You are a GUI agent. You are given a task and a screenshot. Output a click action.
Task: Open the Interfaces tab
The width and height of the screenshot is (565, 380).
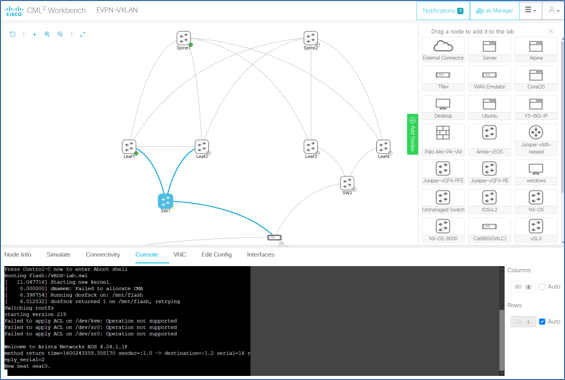click(261, 255)
